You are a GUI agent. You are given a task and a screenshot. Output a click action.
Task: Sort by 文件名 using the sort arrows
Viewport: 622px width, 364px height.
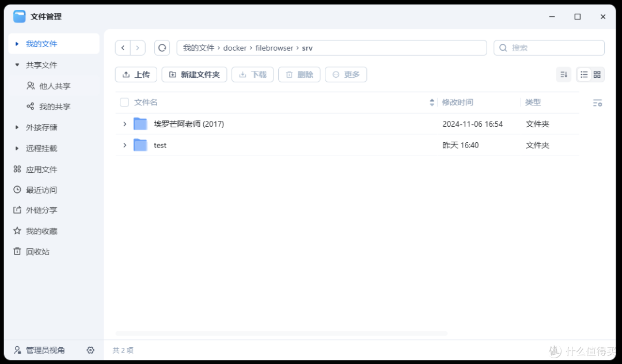[x=432, y=103]
